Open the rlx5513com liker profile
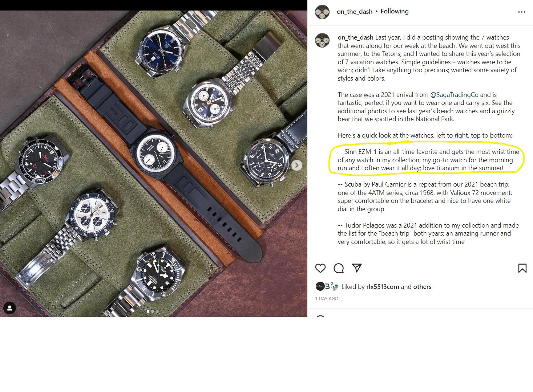 (383, 287)
